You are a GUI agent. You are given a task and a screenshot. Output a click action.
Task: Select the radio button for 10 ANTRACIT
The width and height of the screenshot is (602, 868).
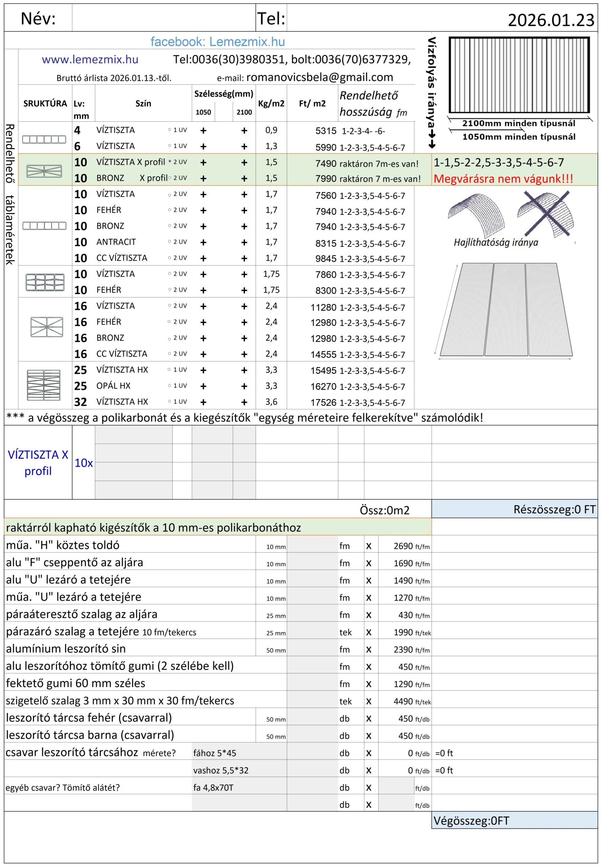tap(170, 242)
